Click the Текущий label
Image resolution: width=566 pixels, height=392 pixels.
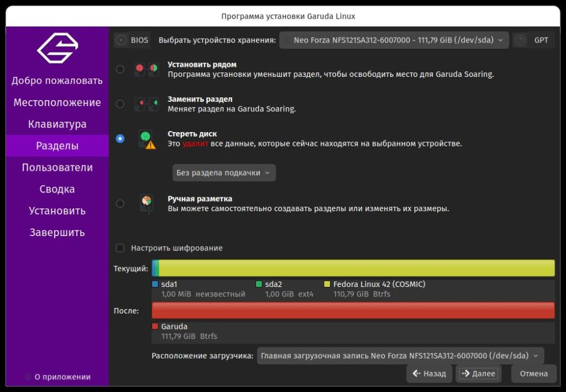[130, 269]
